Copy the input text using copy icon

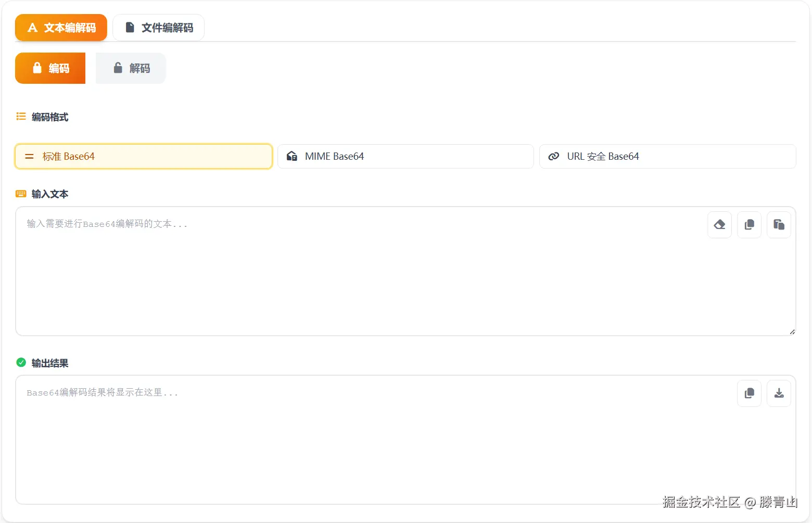749,225
